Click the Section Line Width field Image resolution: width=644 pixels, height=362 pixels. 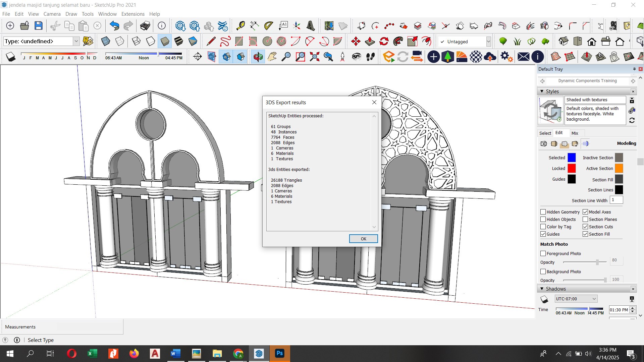click(x=616, y=200)
